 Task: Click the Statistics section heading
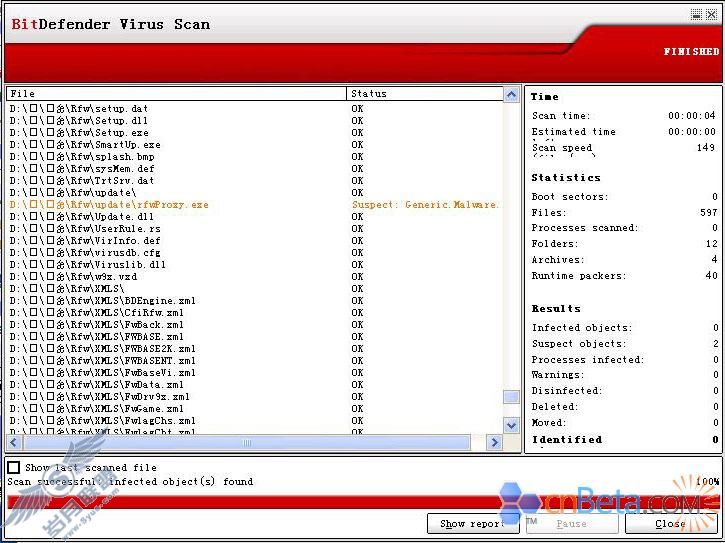tap(566, 178)
